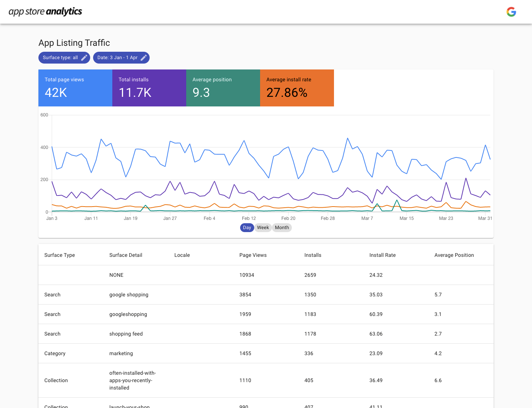This screenshot has width=532, height=408.
Task: Click the Average position card
Action: click(x=223, y=88)
